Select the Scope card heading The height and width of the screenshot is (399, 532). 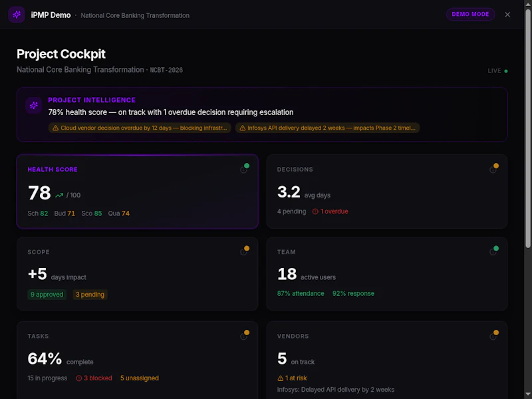pyautogui.click(x=39, y=252)
